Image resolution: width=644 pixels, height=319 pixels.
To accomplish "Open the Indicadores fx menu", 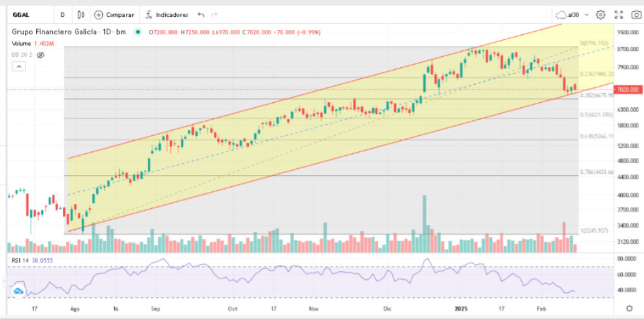I will click(x=148, y=14).
